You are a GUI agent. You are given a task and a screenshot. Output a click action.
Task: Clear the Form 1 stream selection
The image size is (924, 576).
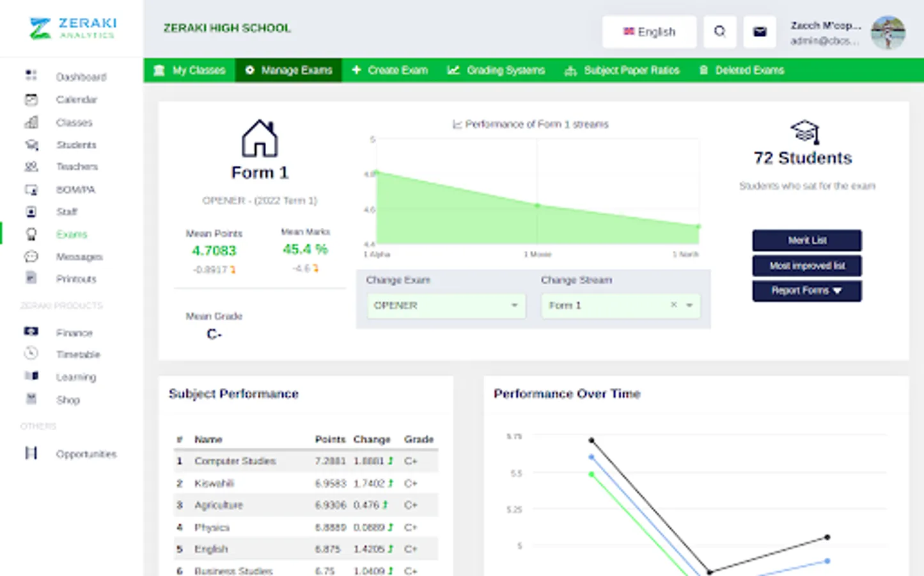(673, 305)
